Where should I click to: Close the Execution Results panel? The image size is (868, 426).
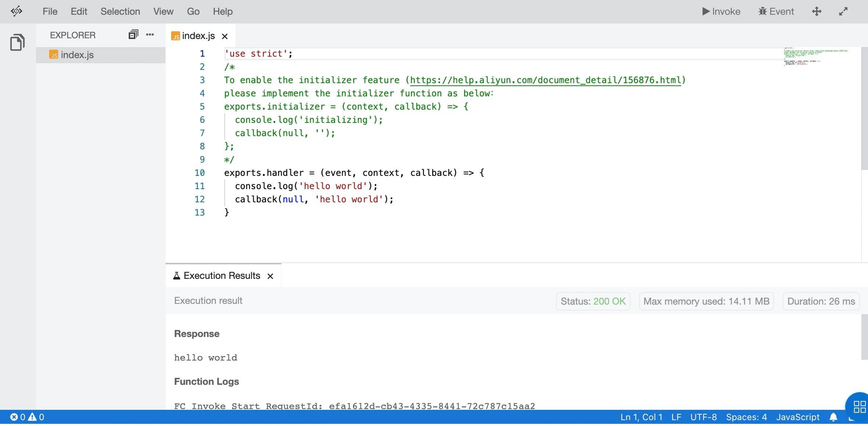270,276
